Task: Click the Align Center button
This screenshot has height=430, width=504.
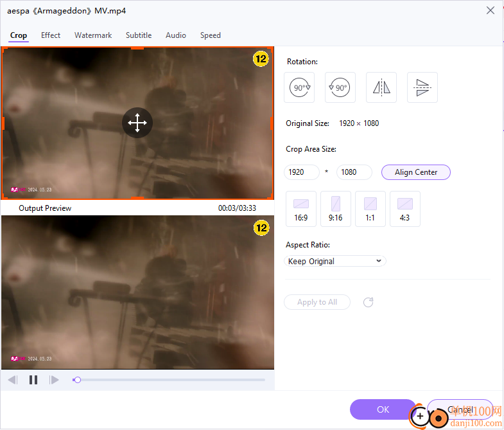Action: [416, 172]
